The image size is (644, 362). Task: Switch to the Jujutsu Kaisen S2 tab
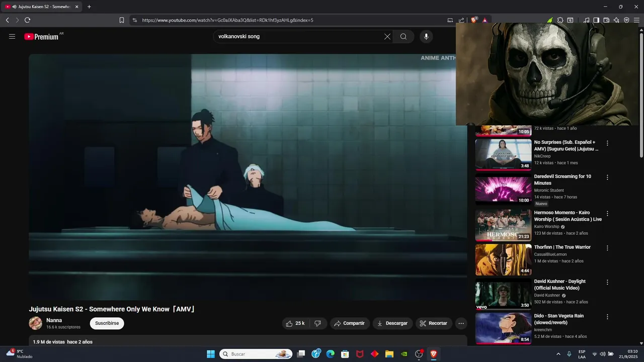pos(42,7)
